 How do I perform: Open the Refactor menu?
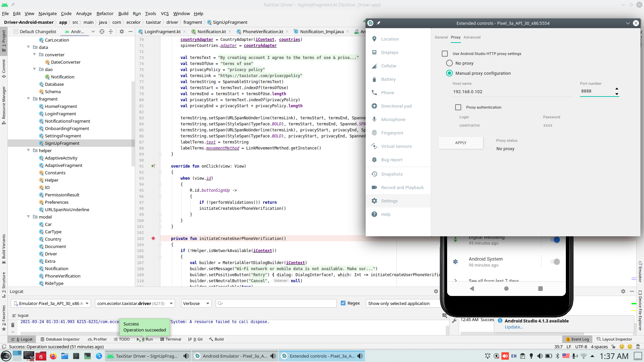click(x=105, y=14)
